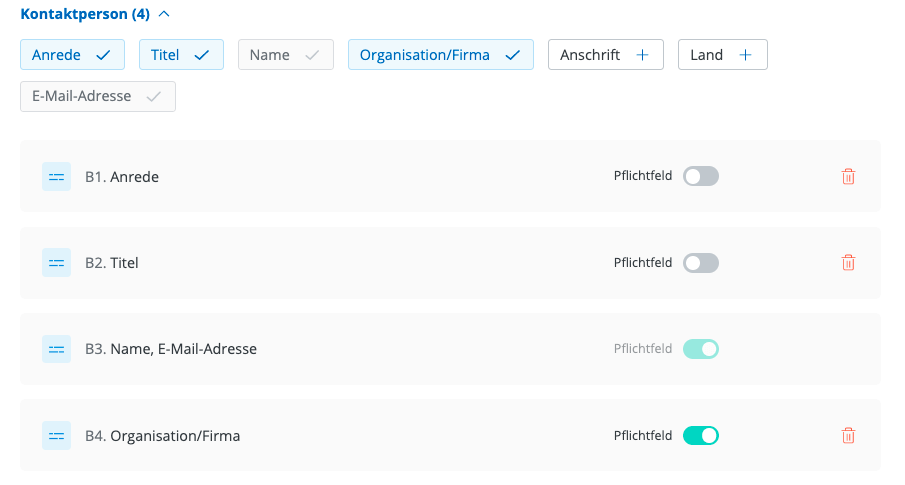
Task: Click drag handle icon for B2. Titel
Action: (x=56, y=263)
